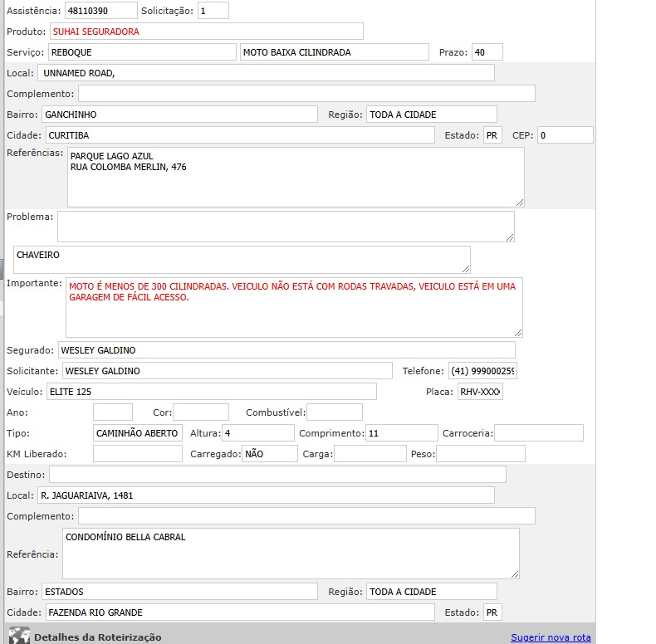Click the Serviço field containing REBOQUE
This screenshot has height=644, width=656.
click(142, 52)
